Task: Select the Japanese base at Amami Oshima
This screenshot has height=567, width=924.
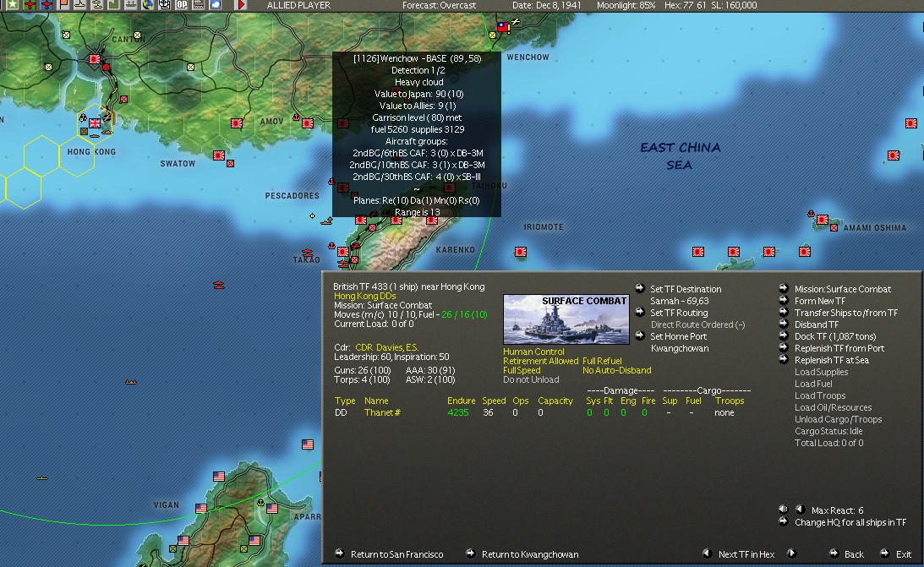Action: pyautogui.click(x=822, y=220)
